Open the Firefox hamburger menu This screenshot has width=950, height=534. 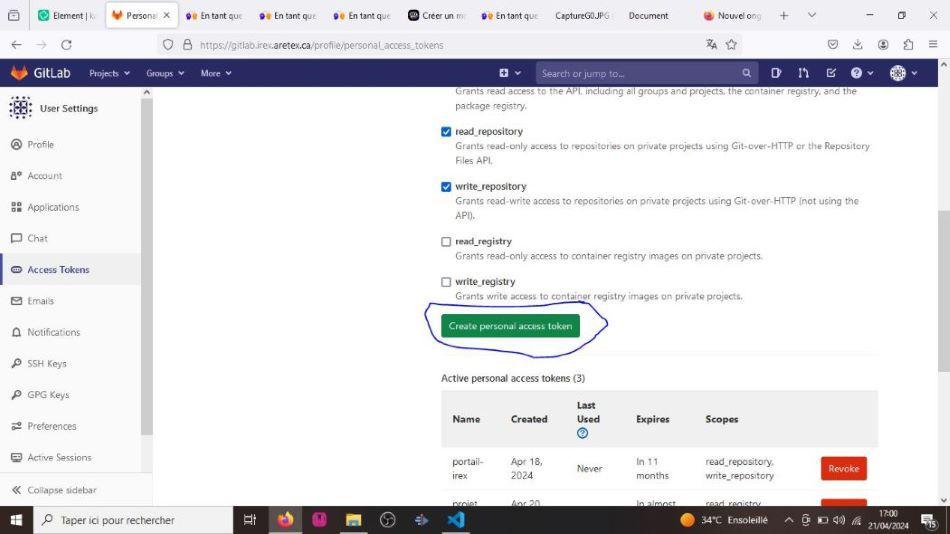pos(933,44)
